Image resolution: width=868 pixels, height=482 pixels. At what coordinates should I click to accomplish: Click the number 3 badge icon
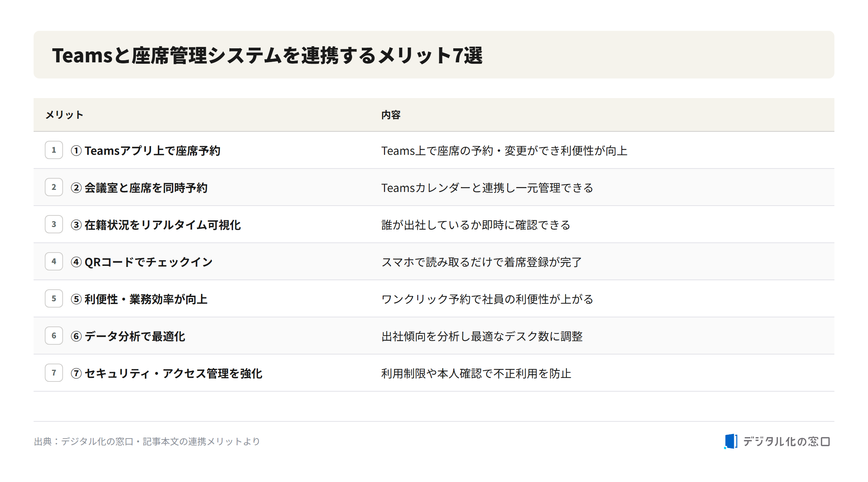pos(54,224)
